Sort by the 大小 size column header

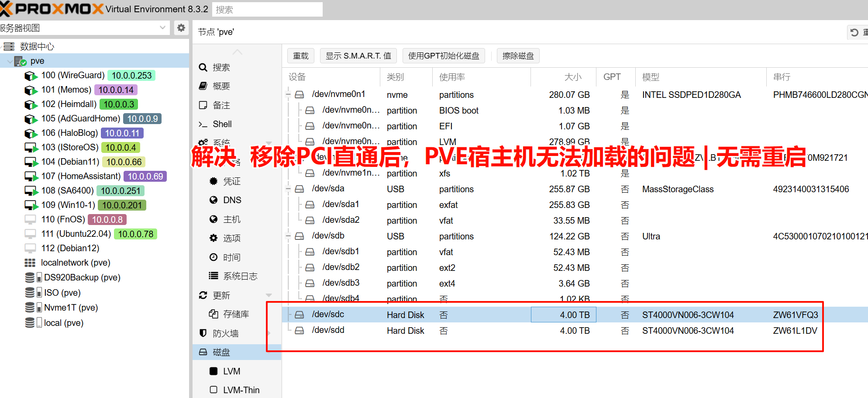click(563, 77)
